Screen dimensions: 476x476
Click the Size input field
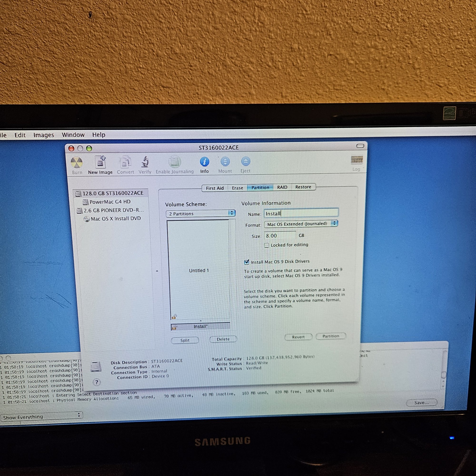tap(280, 236)
